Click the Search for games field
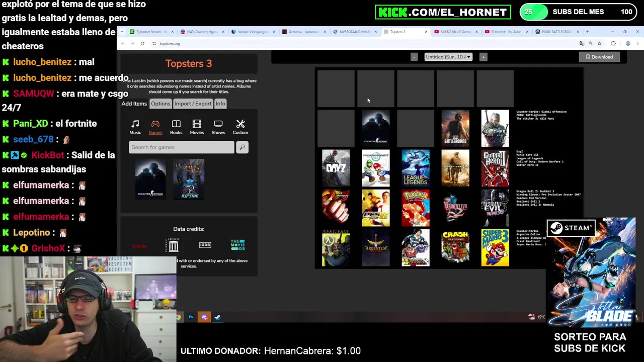This screenshot has width=644, height=362. tap(181, 147)
